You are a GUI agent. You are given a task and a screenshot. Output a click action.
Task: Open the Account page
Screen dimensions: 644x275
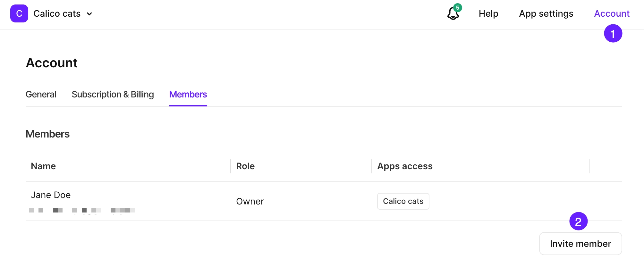click(x=611, y=13)
